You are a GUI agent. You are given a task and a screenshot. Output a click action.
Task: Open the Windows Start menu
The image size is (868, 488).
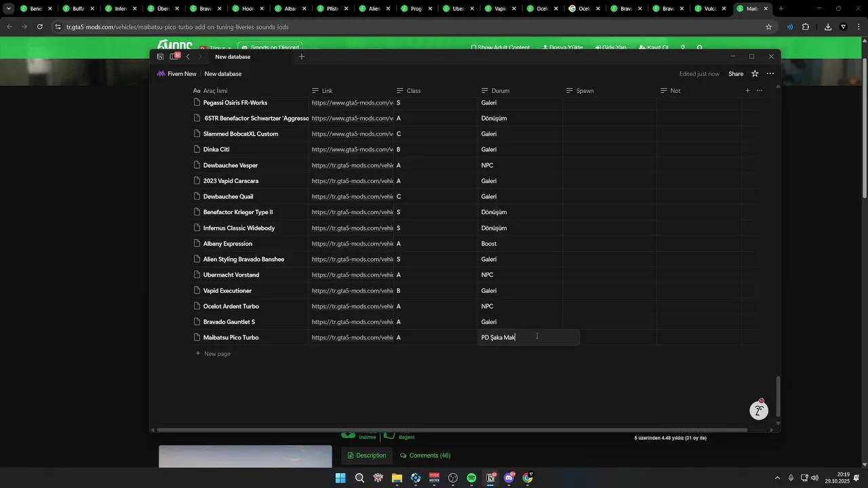click(x=340, y=478)
